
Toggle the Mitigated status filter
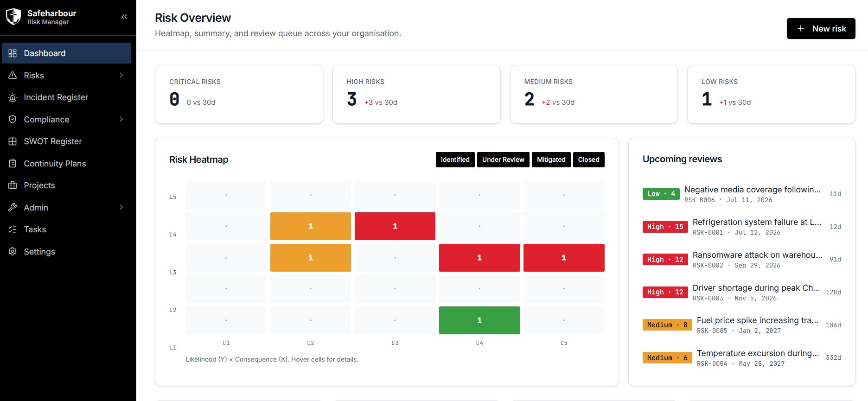point(551,159)
